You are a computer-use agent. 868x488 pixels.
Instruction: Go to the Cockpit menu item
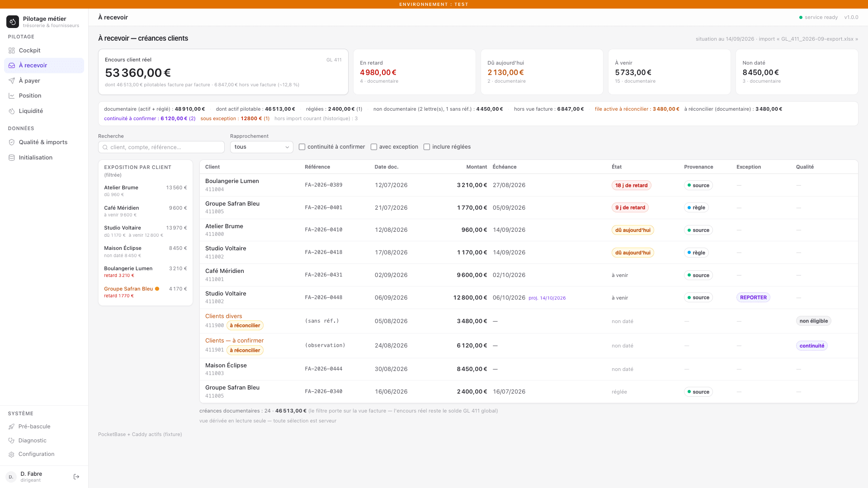click(x=44, y=51)
